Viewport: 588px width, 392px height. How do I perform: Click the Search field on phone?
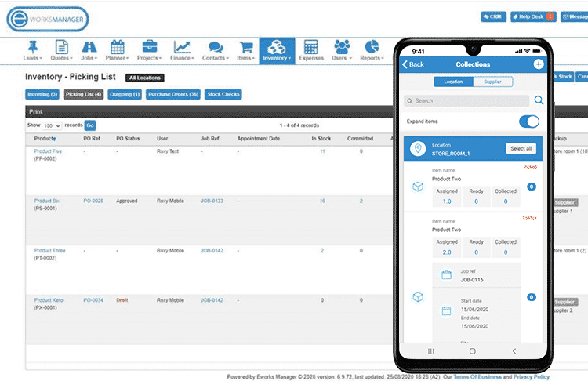coord(466,101)
